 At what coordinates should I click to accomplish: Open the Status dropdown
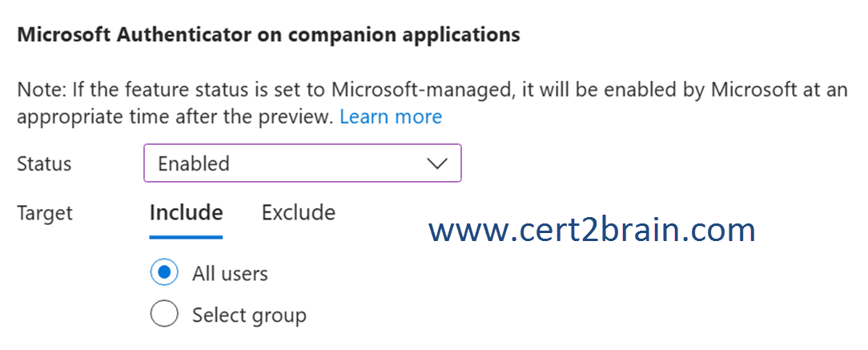pyautogui.click(x=302, y=163)
